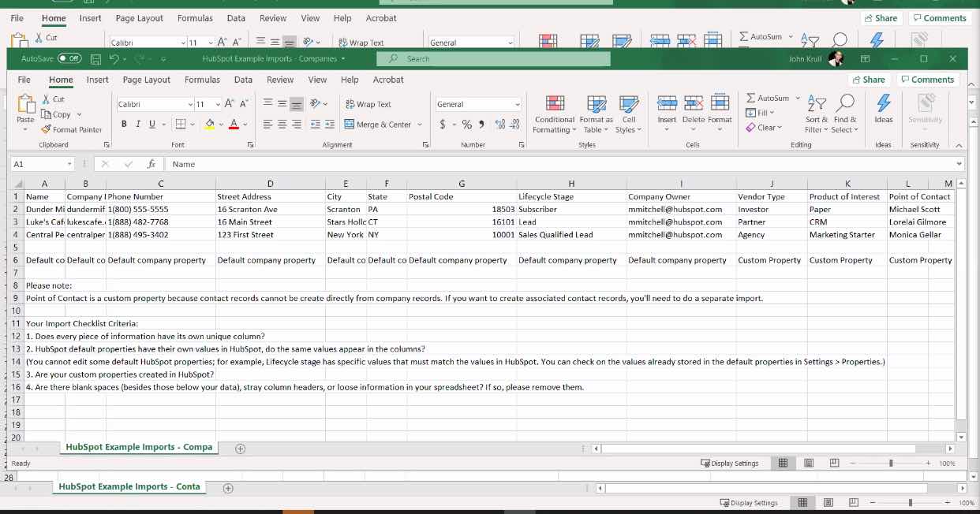The image size is (980, 514).
Task: Open the Merge & Center dropdown arrow
Action: 420,125
